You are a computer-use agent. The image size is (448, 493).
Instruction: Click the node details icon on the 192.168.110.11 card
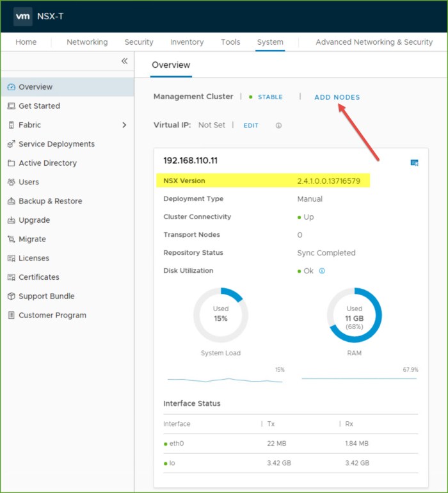pos(414,163)
